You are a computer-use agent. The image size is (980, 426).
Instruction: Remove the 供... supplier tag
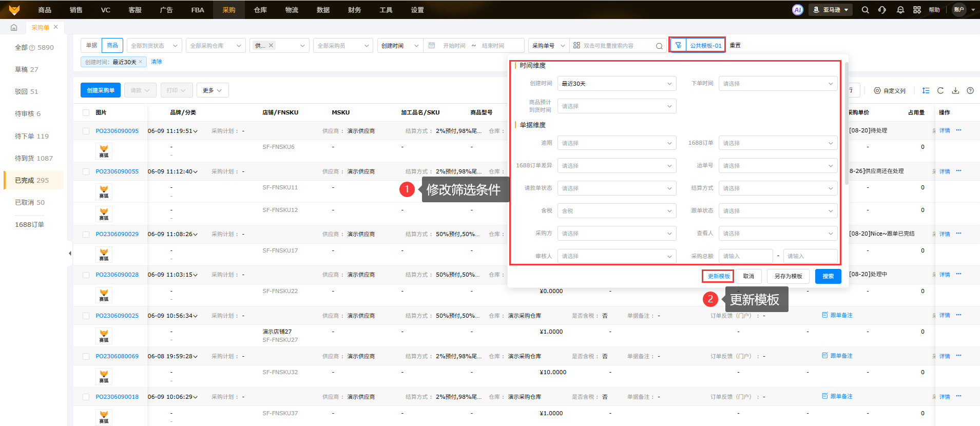click(271, 45)
